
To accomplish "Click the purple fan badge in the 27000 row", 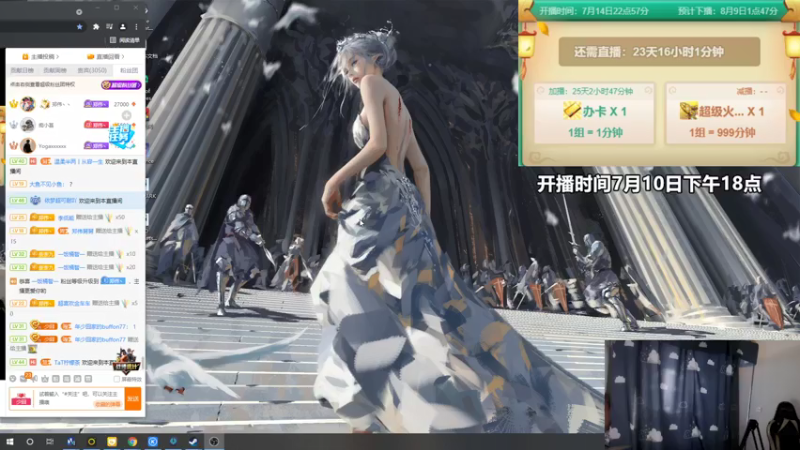I will pyautogui.click(x=96, y=104).
